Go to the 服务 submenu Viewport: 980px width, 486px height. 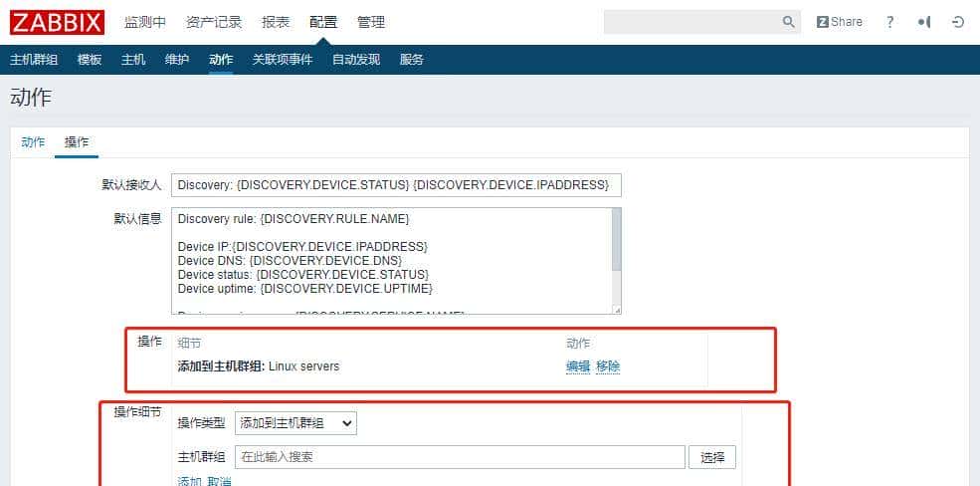click(412, 60)
